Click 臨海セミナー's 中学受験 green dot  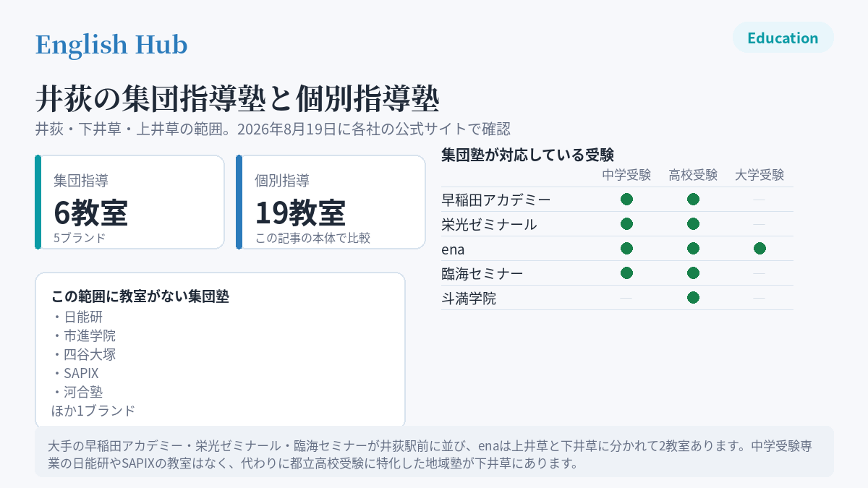click(626, 273)
